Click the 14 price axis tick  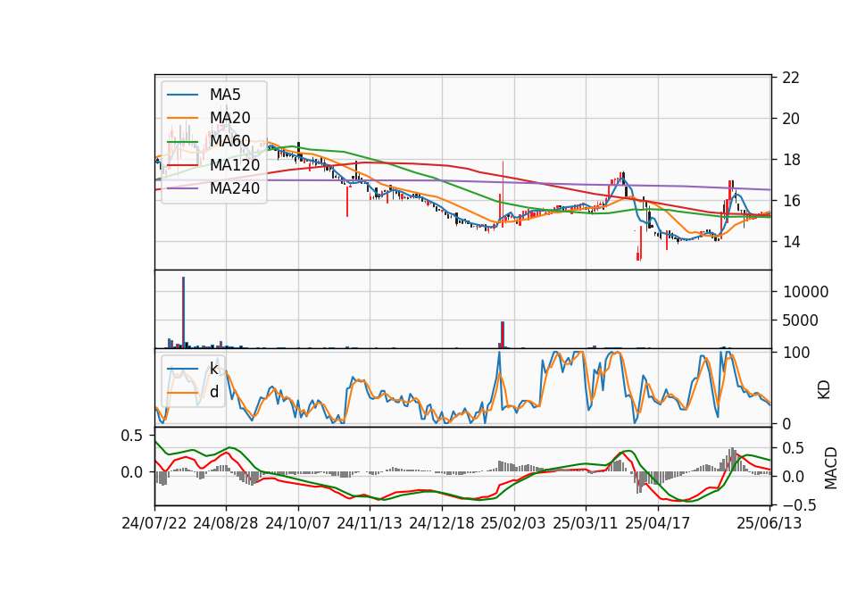point(791,242)
